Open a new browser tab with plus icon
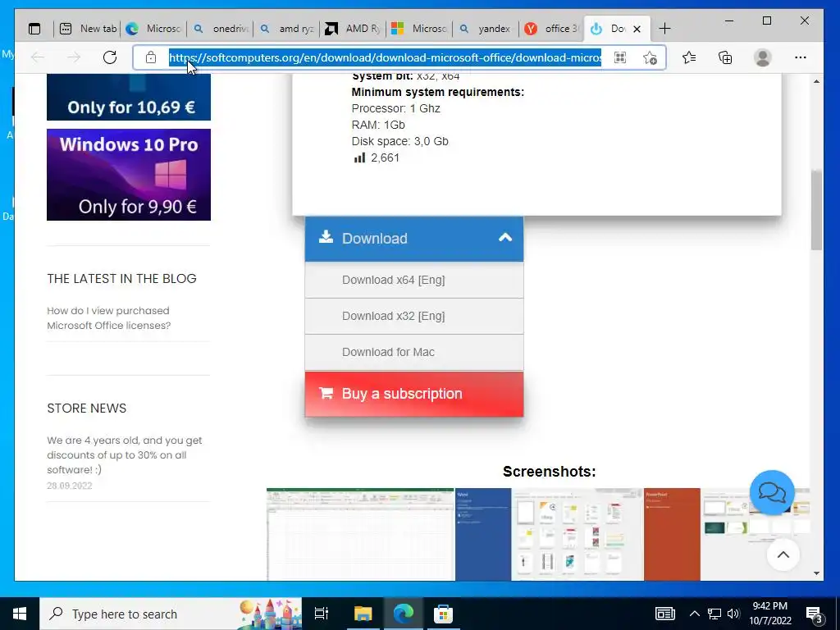The height and width of the screenshot is (630, 840). pos(664,29)
